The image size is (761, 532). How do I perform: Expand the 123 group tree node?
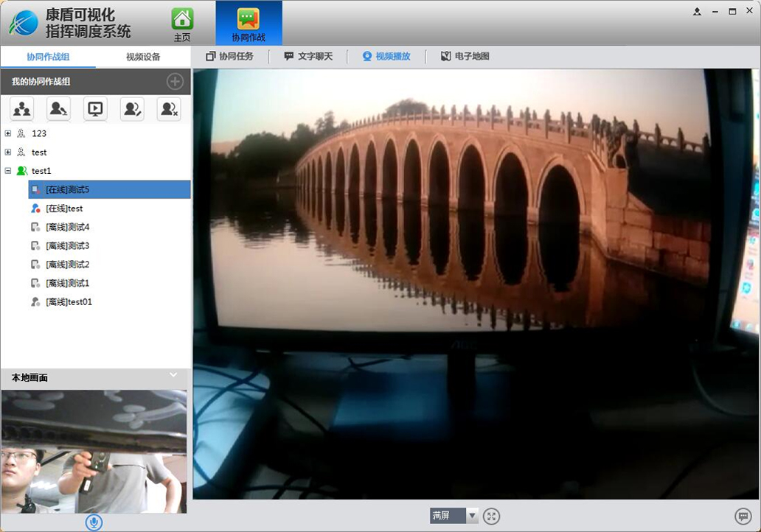coord(8,133)
